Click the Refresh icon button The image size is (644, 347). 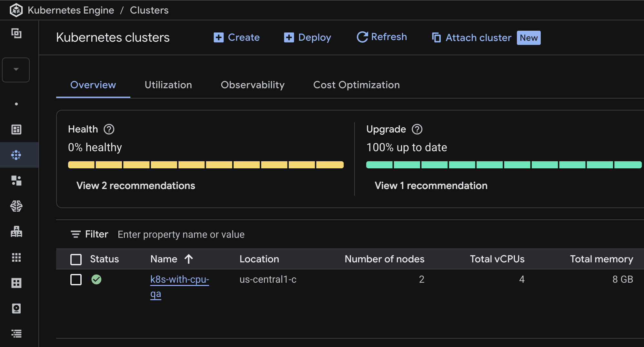tap(362, 37)
